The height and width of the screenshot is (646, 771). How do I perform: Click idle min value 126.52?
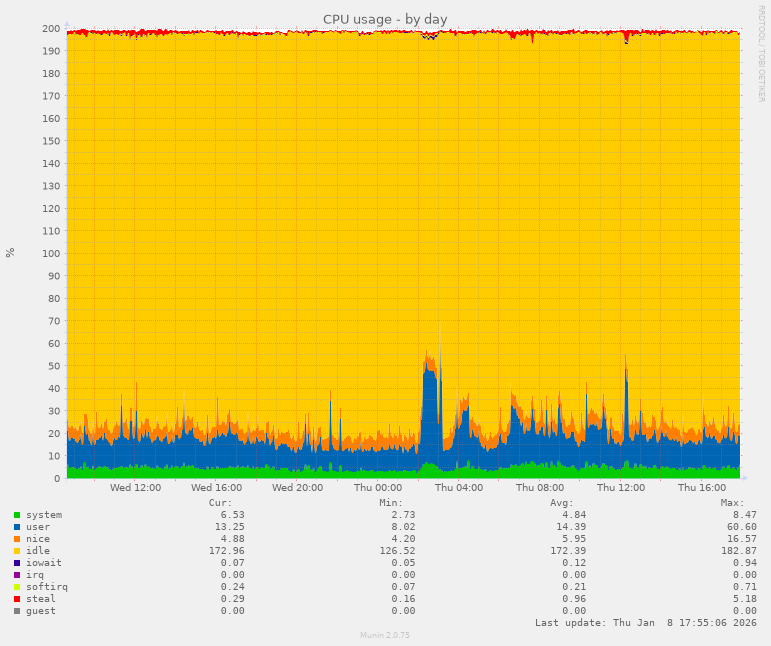[397, 551]
